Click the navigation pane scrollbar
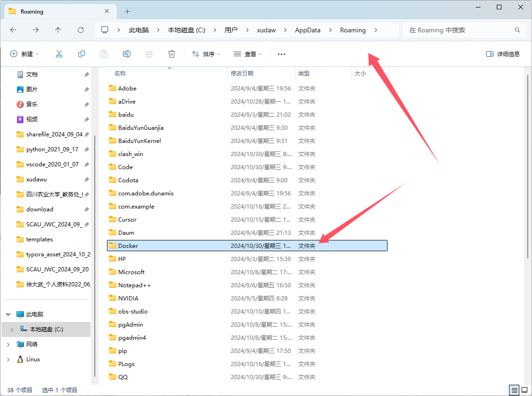 [x=95, y=256]
